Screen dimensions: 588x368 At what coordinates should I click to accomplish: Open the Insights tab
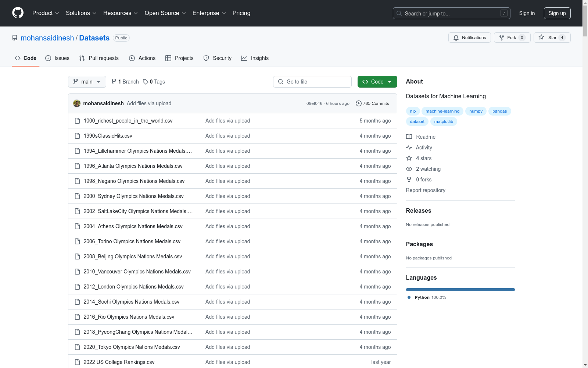pos(255,58)
